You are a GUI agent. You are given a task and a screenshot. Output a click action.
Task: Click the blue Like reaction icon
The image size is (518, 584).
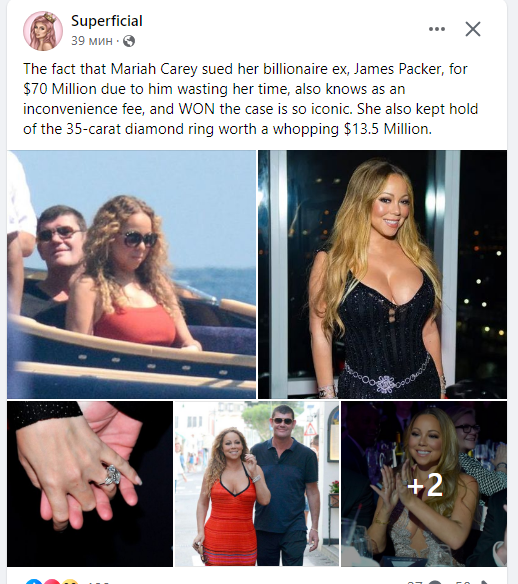click(34, 582)
